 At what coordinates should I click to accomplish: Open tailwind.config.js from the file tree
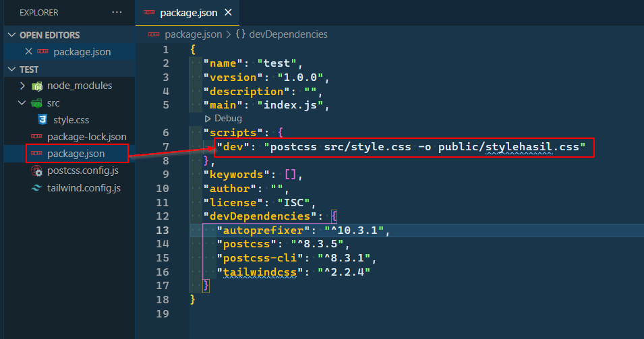pyautogui.click(x=84, y=188)
